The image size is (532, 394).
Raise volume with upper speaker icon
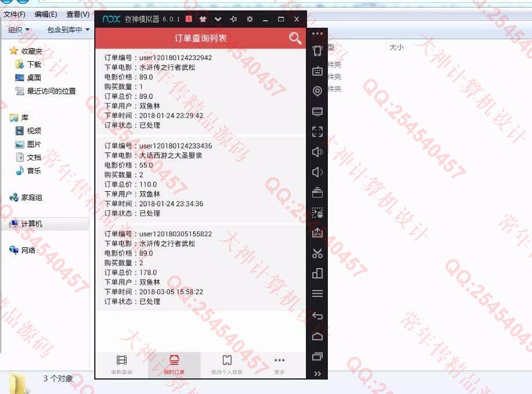tap(317, 152)
